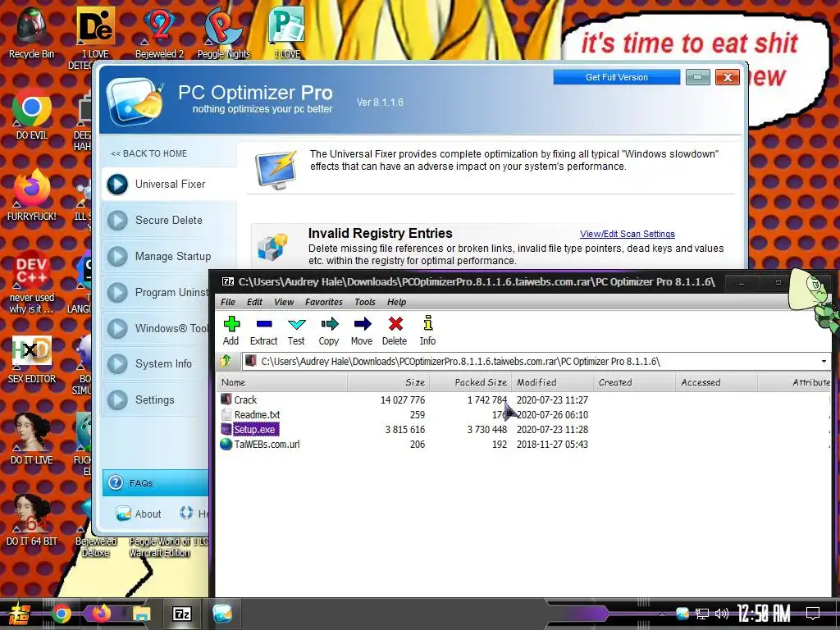
Task: Click the volume icon in system tray
Action: pos(722,614)
